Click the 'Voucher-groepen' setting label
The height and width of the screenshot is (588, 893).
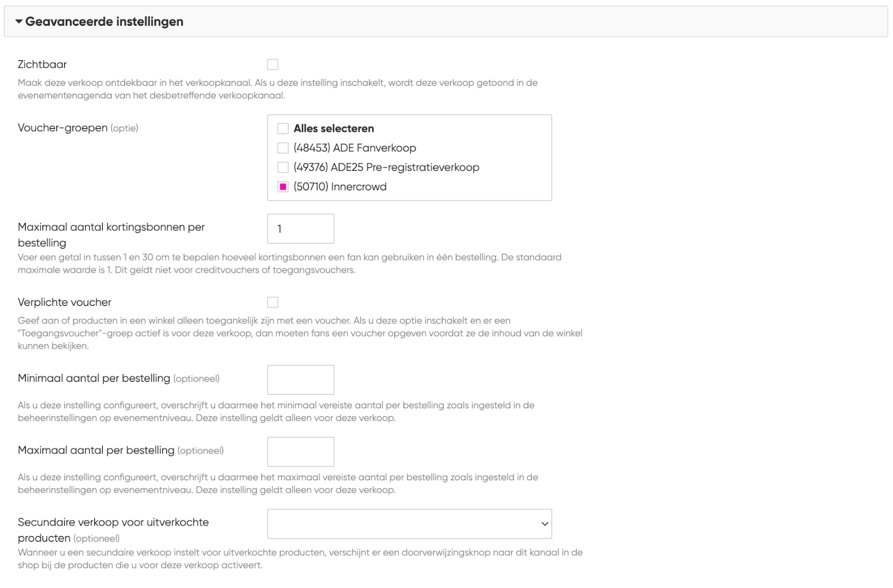click(x=63, y=128)
